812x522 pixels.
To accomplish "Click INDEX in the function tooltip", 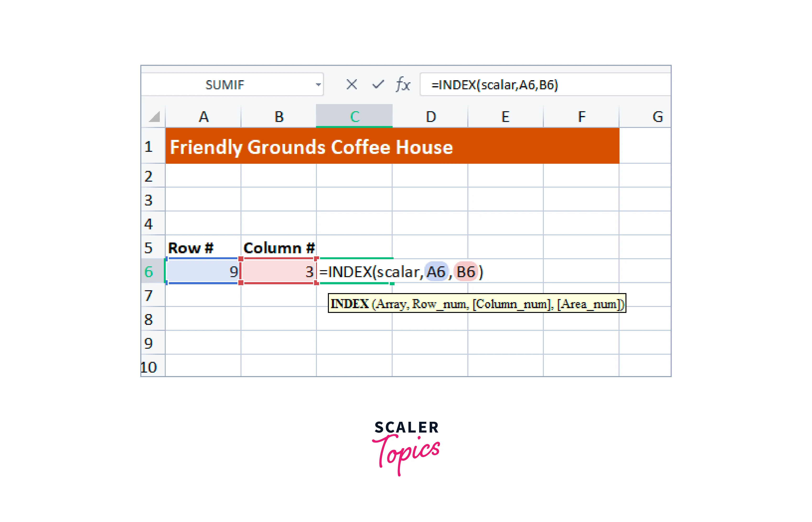I will click(x=349, y=304).
